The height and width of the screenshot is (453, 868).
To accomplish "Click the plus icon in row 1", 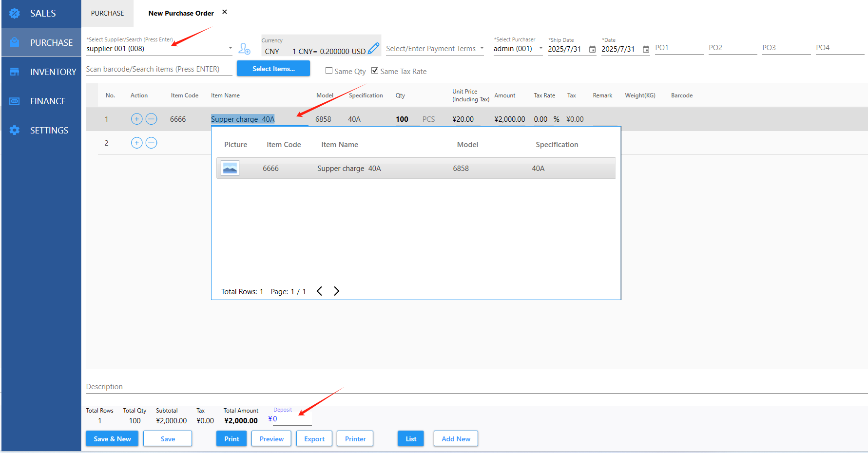I will coord(136,119).
